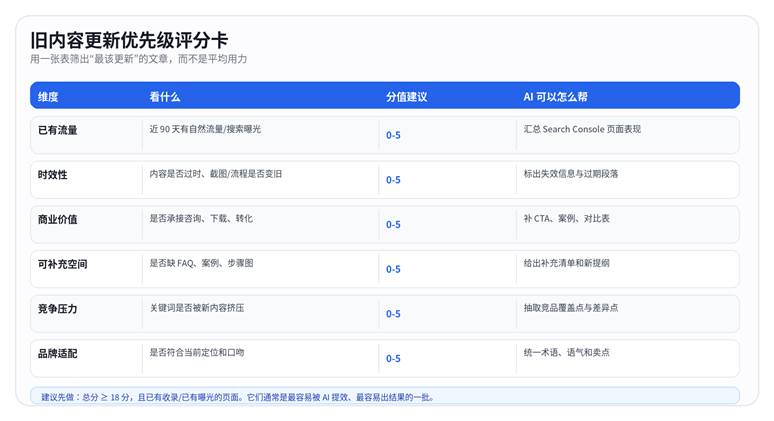This screenshot has height=421, width=774.
Task: Click the 建议先做 note at the bottom
Action: 238,397
